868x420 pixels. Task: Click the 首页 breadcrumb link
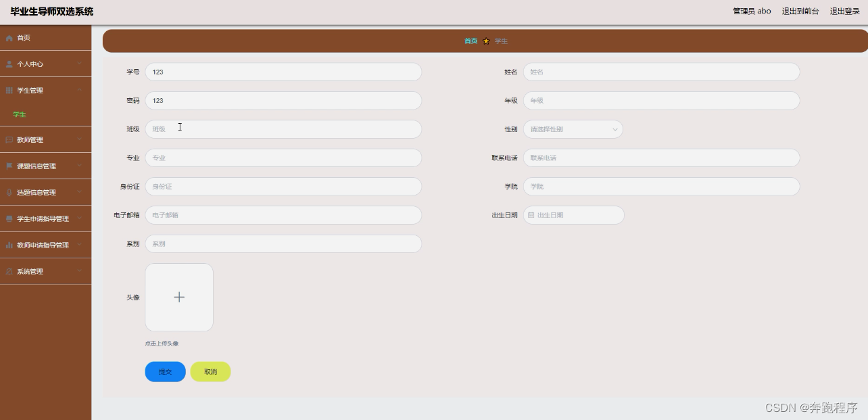pyautogui.click(x=471, y=41)
